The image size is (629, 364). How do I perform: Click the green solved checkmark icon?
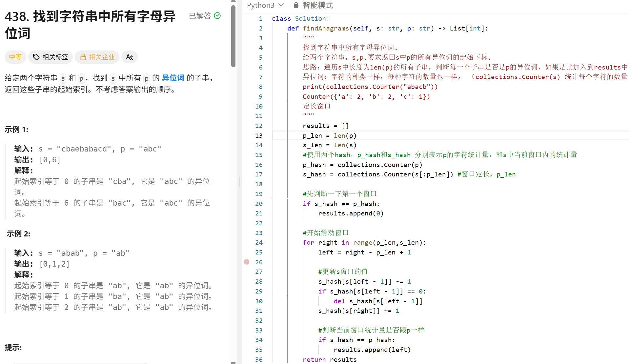point(217,15)
